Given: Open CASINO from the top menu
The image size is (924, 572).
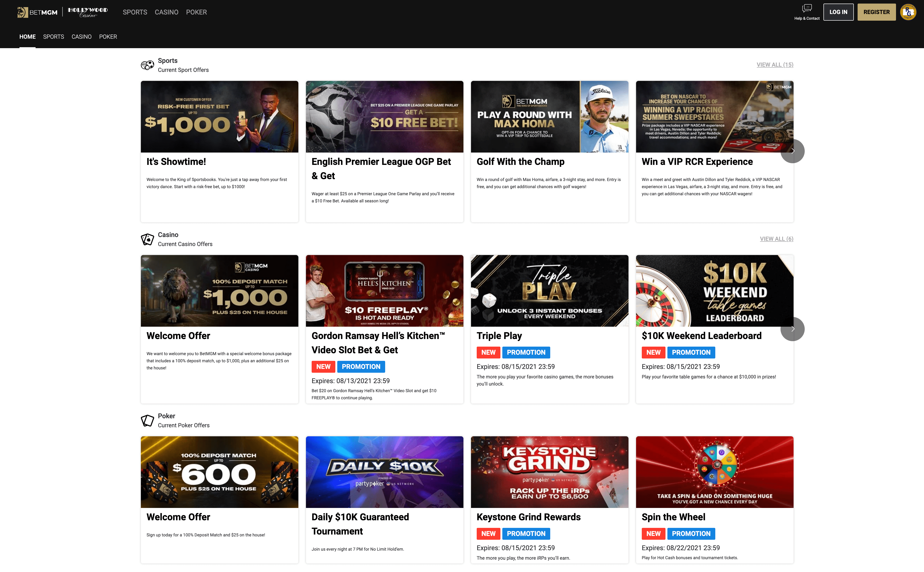Looking at the screenshot, I should click(166, 12).
